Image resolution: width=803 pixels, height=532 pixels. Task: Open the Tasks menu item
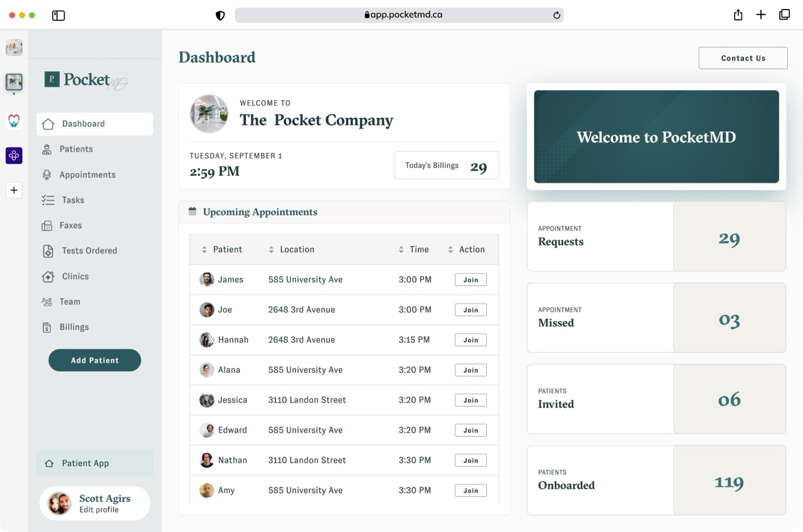pyautogui.click(x=73, y=200)
